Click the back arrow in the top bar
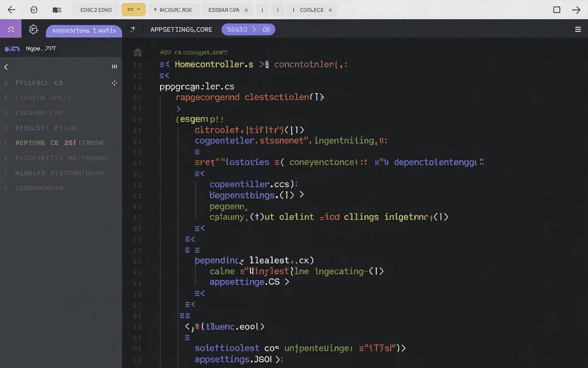The width and height of the screenshot is (588, 368). [11, 10]
